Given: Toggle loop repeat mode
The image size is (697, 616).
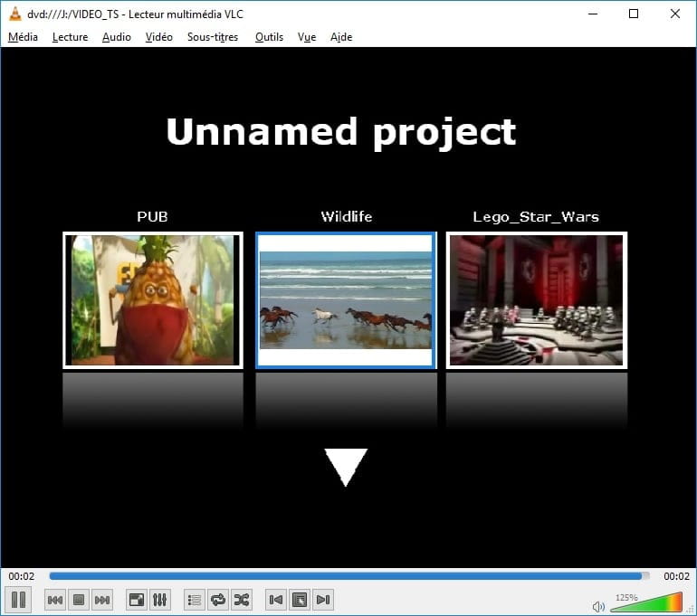Looking at the screenshot, I should (x=218, y=600).
